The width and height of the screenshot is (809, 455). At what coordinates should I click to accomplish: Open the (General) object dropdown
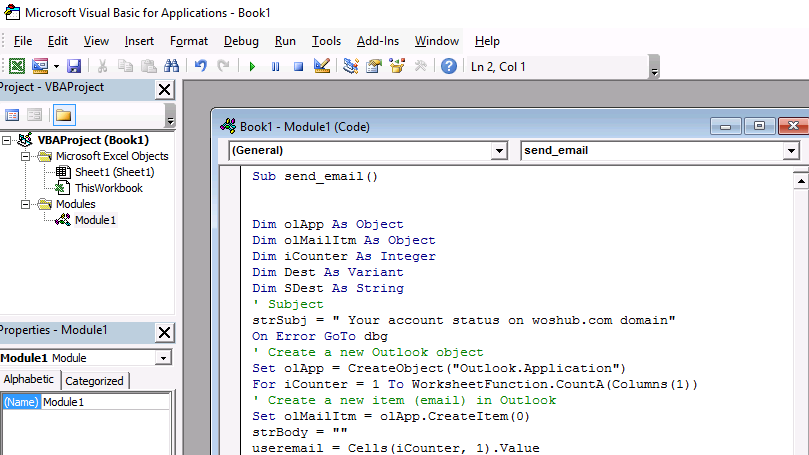[x=499, y=151]
